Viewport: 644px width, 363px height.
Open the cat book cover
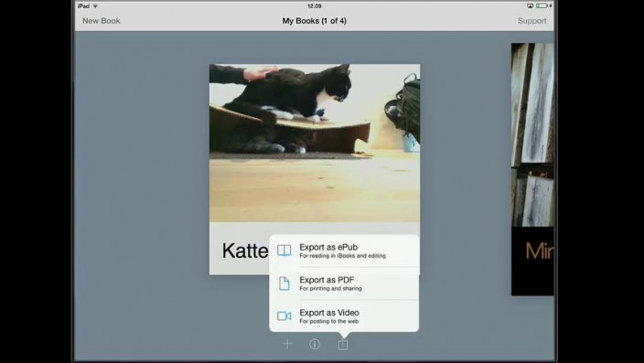(x=315, y=143)
